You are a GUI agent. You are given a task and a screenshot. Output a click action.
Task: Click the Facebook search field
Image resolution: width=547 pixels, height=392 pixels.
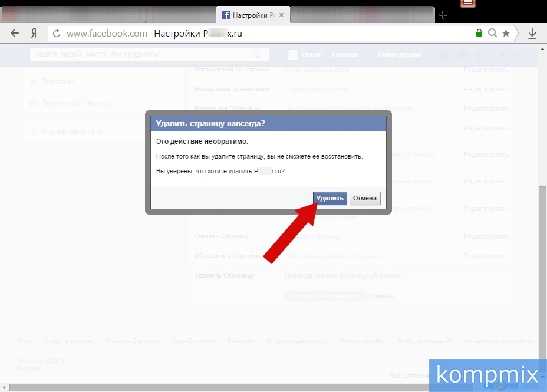click(x=141, y=55)
